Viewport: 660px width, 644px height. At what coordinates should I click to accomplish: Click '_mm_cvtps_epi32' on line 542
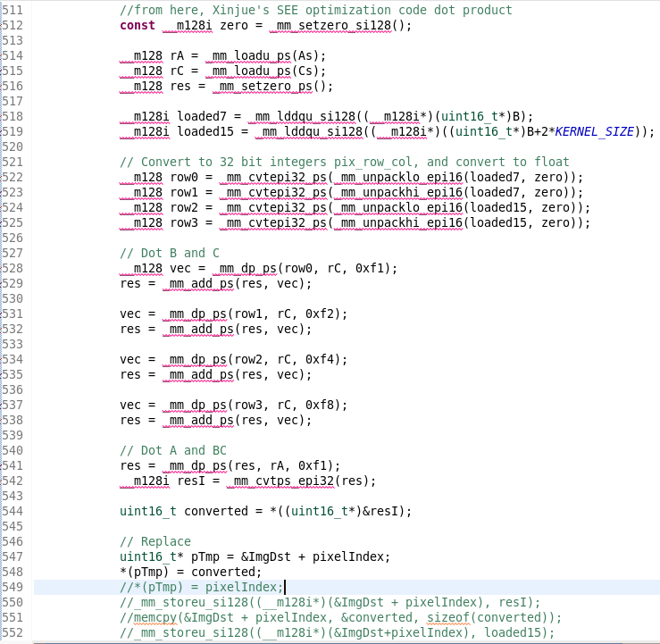tap(280, 481)
